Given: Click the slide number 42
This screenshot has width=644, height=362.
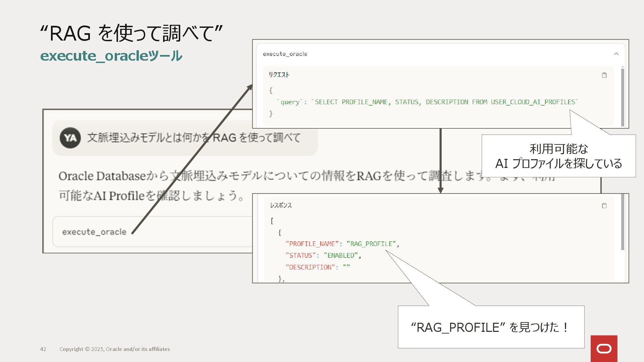Looking at the screenshot, I should [x=43, y=349].
